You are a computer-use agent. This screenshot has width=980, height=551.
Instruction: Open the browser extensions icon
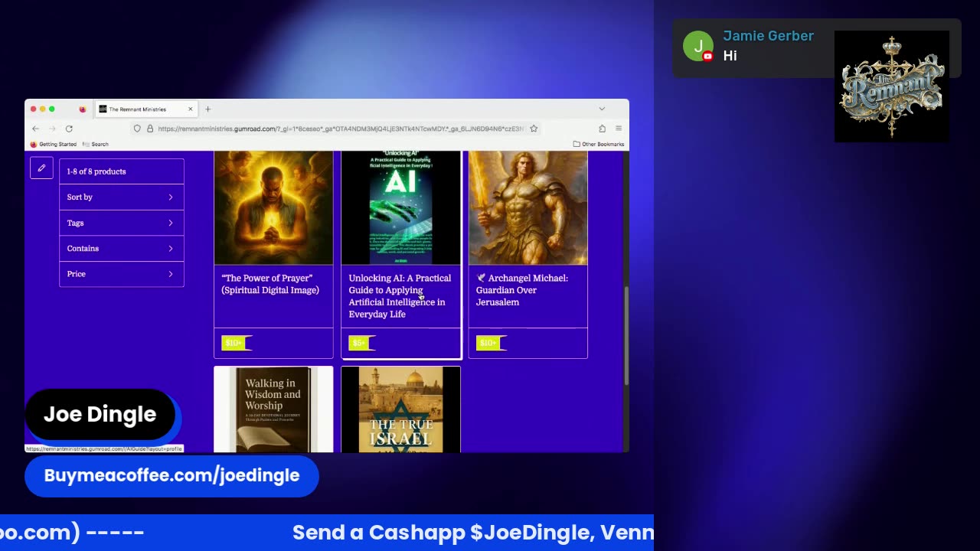coord(603,129)
